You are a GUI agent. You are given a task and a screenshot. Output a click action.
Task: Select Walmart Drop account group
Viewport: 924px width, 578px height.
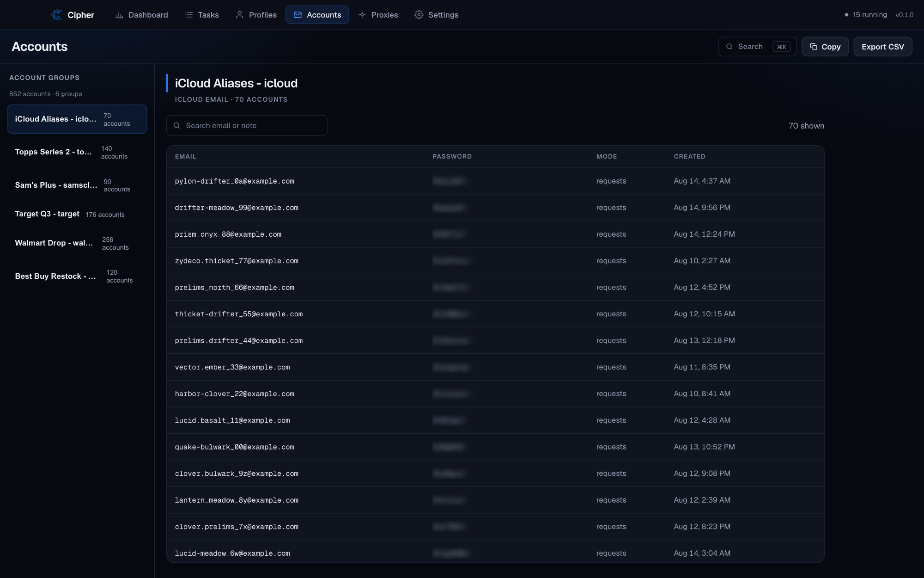click(77, 243)
